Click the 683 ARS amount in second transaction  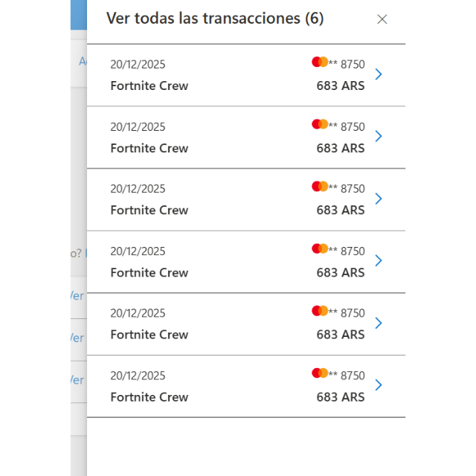341,148
